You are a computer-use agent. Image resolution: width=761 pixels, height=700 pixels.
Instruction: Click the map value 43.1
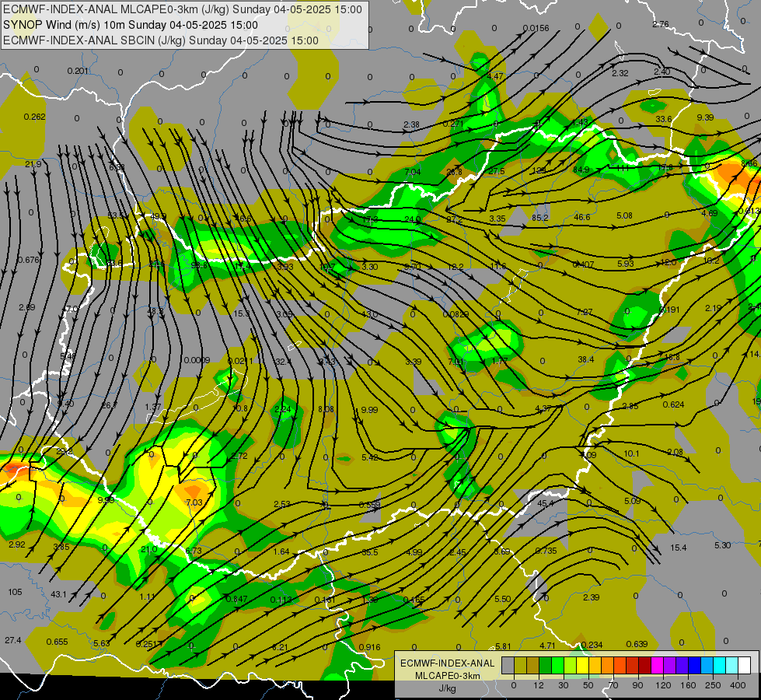click(x=58, y=594)
